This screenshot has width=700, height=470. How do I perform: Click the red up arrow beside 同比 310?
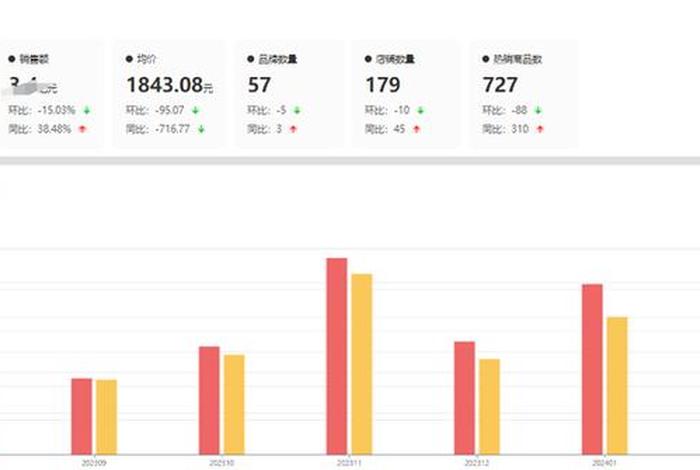point(540,129)
